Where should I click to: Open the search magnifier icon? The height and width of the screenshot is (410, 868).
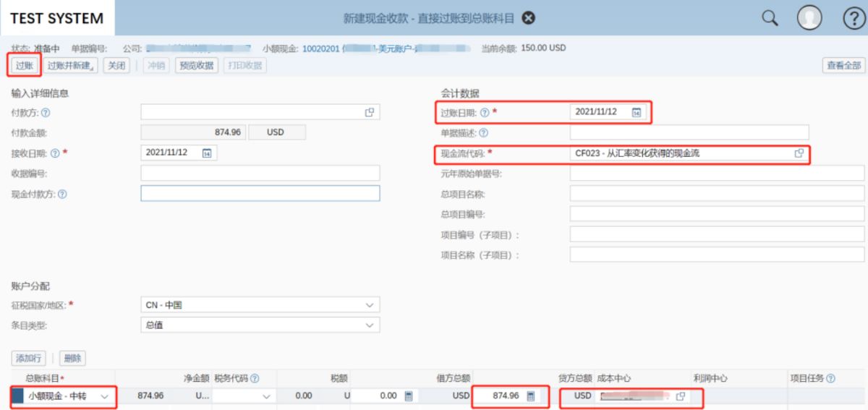point(770,17)
